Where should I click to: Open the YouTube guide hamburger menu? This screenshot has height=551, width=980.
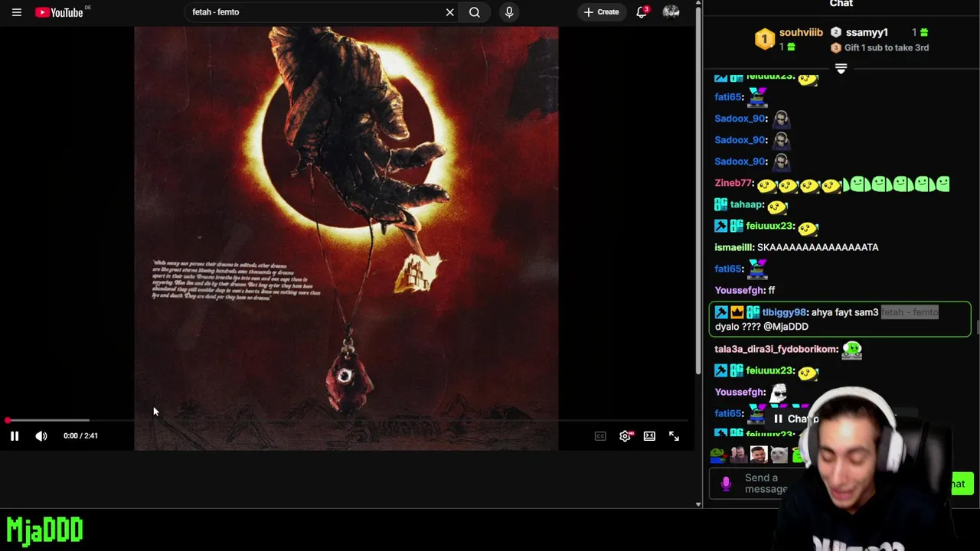(16, 12)
